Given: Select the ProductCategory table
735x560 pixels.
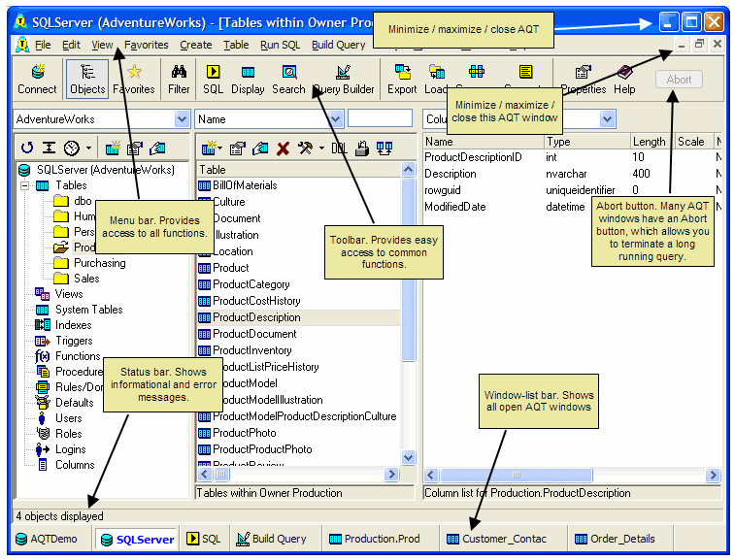Looking at the screenshot, I should 245,284.
